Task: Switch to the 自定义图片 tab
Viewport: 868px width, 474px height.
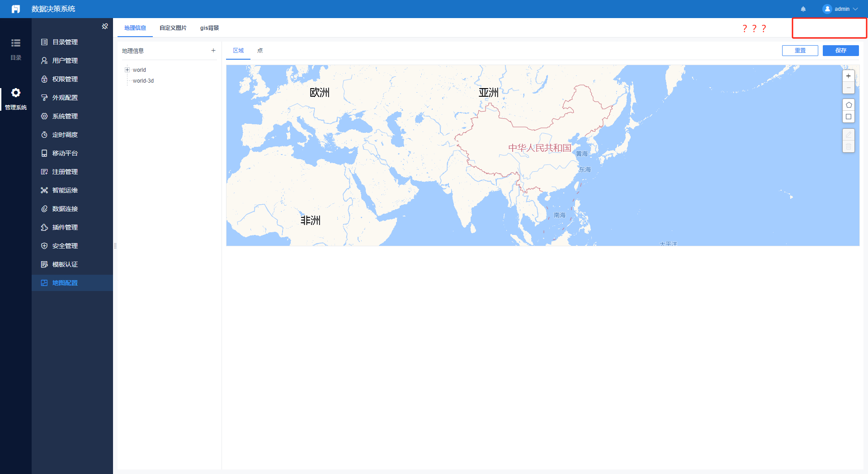Action: click(173, 28)
